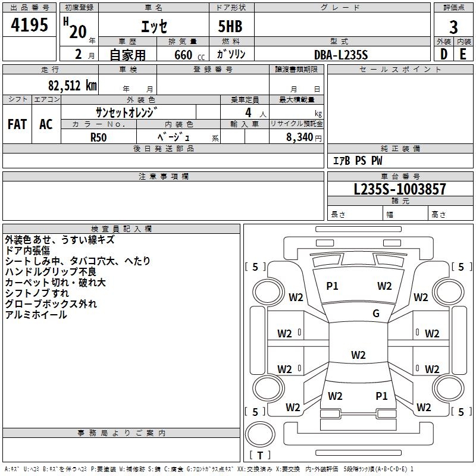Click the P1 mark on the hood
This screenshot has height=476, width=476.
coord(332,286)
